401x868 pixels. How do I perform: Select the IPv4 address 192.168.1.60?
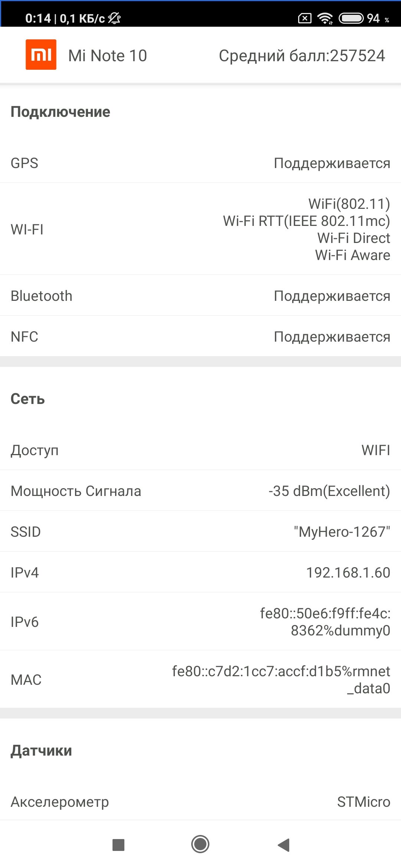click(348, 572)
